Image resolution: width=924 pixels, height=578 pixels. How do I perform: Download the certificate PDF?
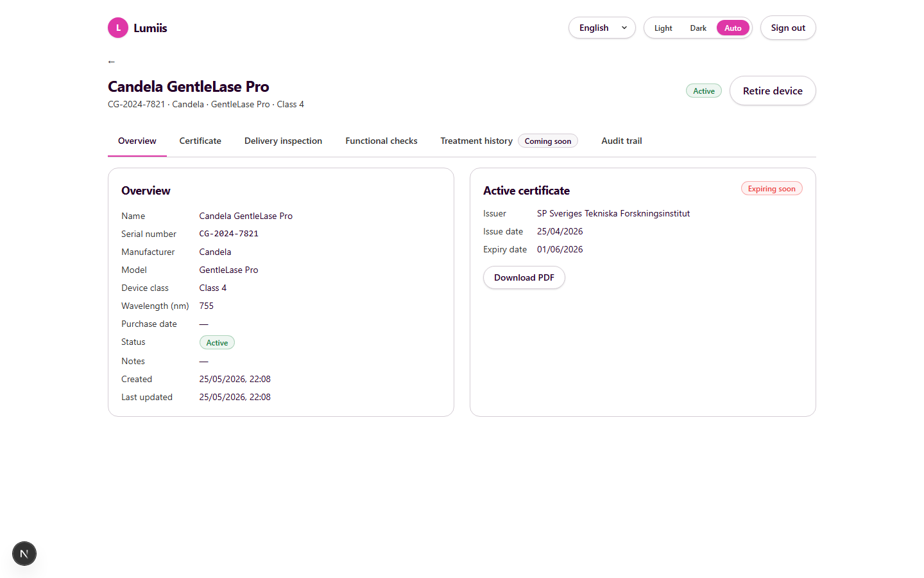pyautogui.click(x=524, y=277)
